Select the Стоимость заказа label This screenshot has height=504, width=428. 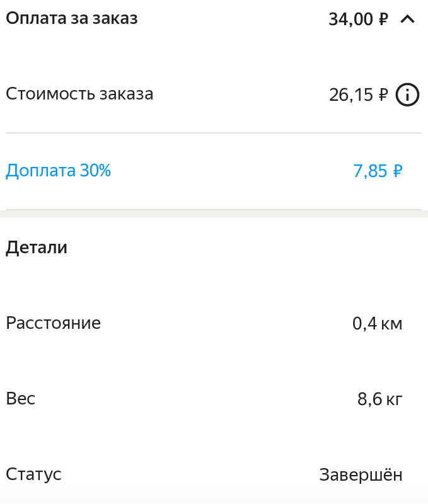pyautogui.click(x=79, y=94)
